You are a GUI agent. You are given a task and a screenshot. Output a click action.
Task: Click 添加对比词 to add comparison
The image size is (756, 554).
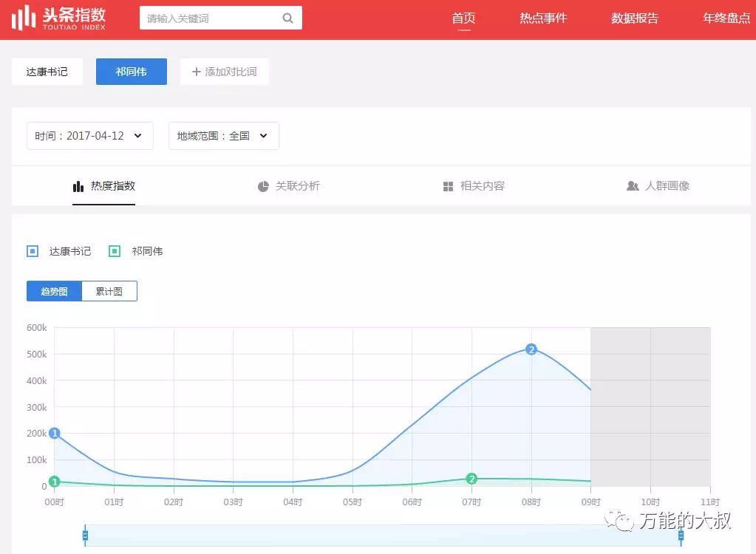[x=225, y=72]
